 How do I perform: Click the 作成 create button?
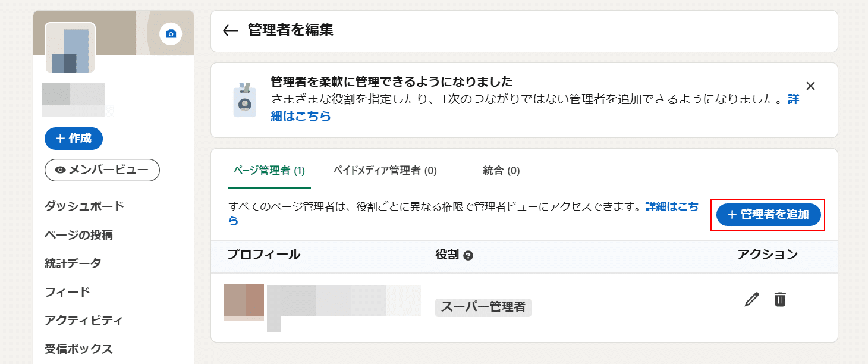(74, 139)
